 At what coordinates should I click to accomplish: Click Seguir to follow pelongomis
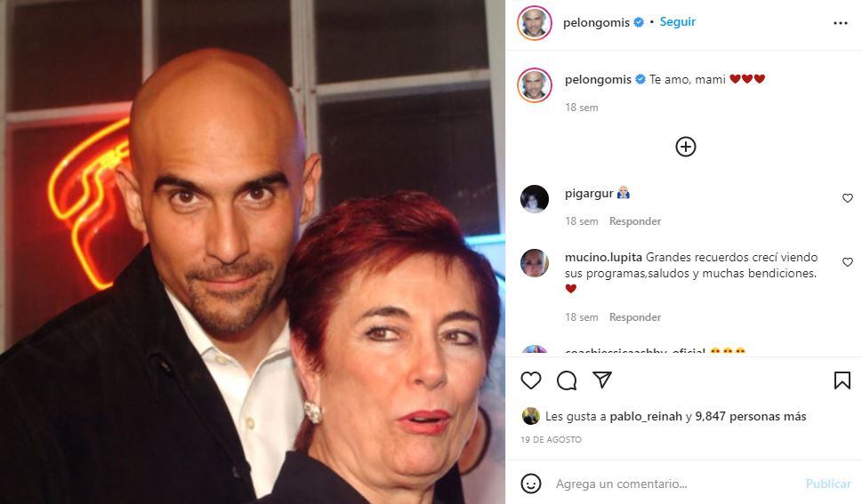click(677, 22)
